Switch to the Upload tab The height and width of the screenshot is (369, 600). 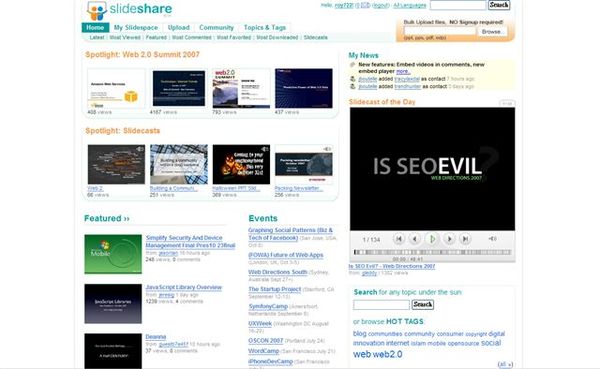pyautogui.click(x=179, y=28)
